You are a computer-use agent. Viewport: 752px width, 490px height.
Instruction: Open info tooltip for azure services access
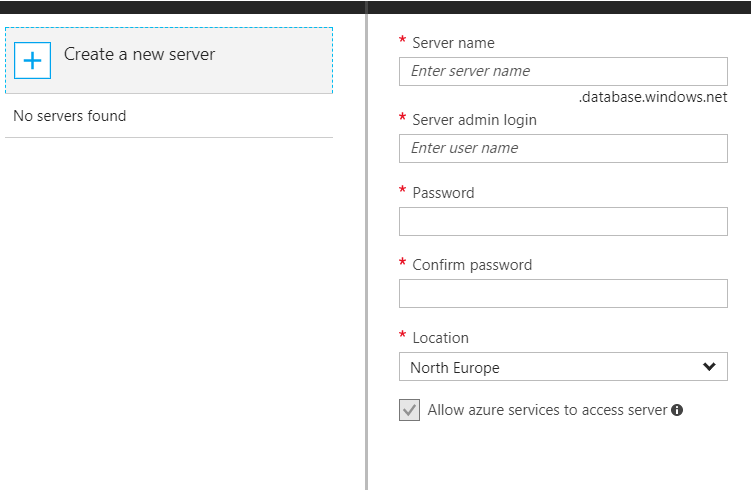point(677,410)
